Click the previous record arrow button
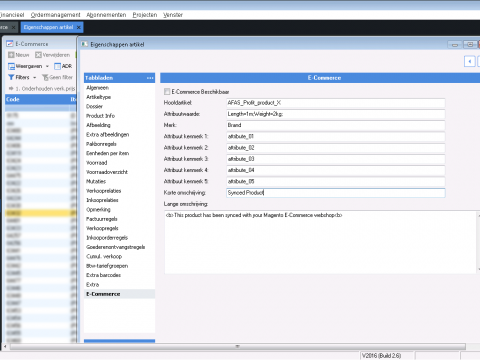 (470, 61)
